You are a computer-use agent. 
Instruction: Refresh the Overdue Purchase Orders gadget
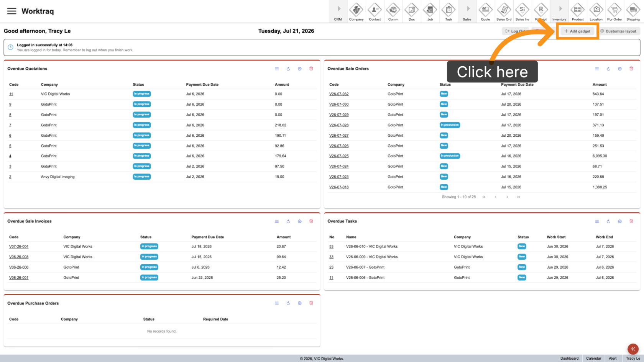tap(288, 303)
